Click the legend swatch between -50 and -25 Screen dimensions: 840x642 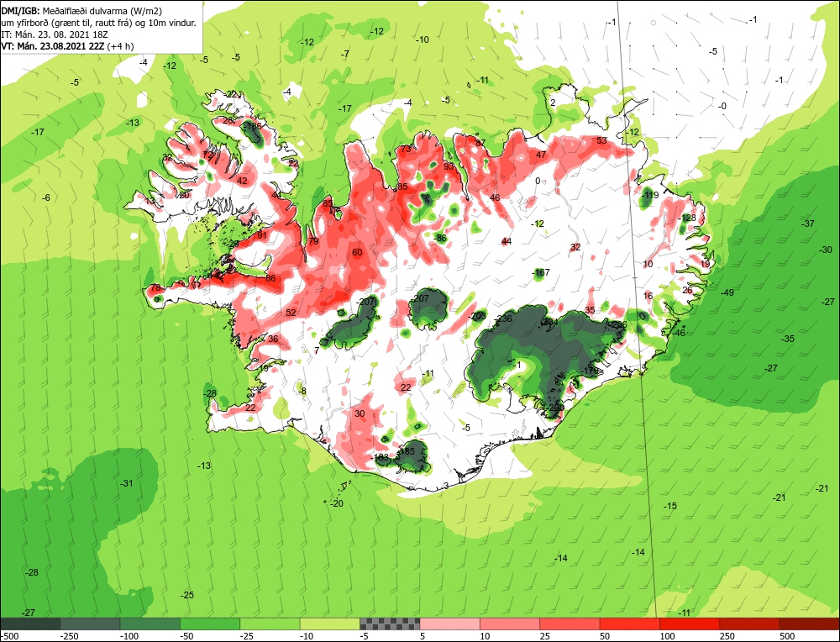[x=210, y=624]
